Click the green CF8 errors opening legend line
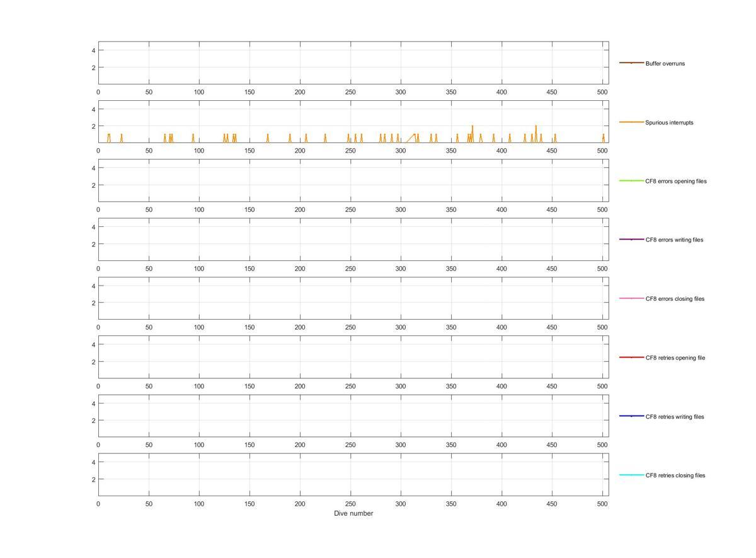Image resolution: width=756 pixels, height=558 pixels. (x=631, y=181)
